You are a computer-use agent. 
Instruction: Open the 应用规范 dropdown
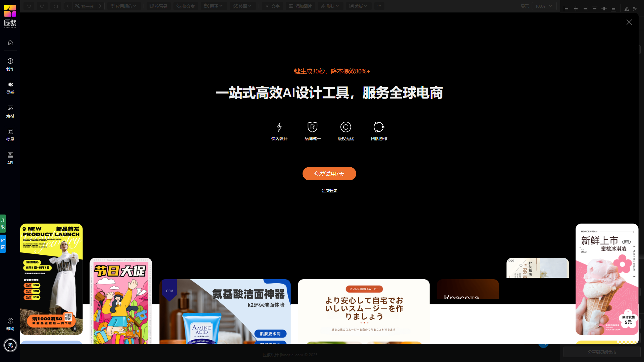[124, 6]
